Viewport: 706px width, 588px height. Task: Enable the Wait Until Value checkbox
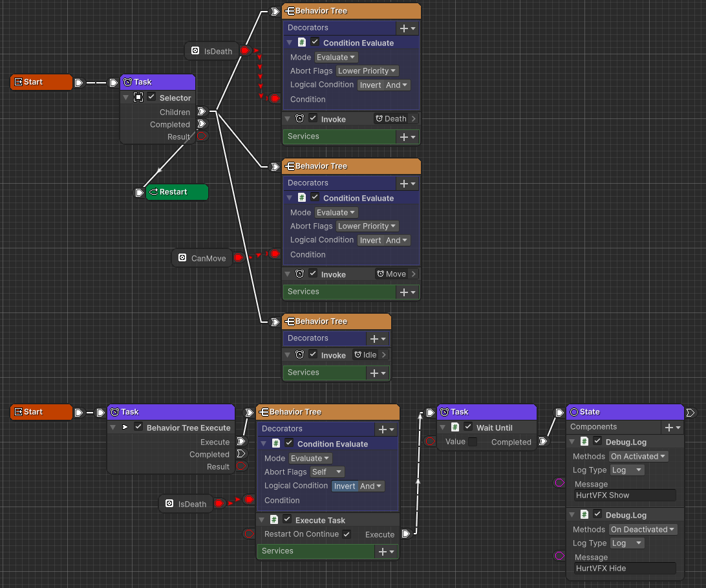tap(473, 442)
